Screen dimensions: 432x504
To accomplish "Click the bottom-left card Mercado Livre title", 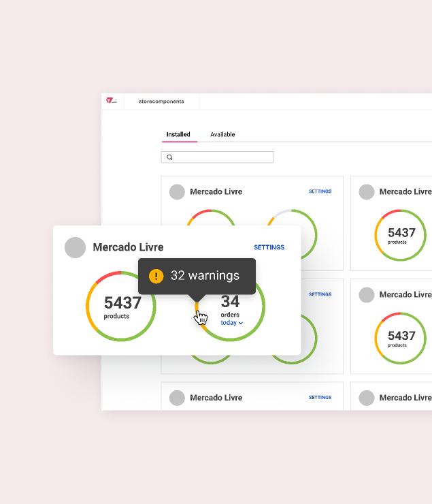I will pos(216,398).
